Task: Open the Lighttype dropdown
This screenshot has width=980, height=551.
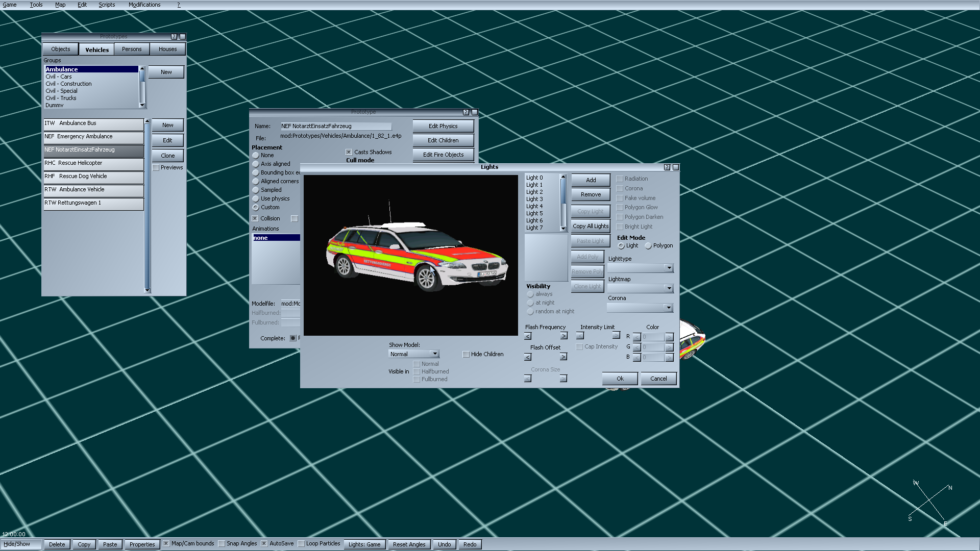Action: point(669,268)
